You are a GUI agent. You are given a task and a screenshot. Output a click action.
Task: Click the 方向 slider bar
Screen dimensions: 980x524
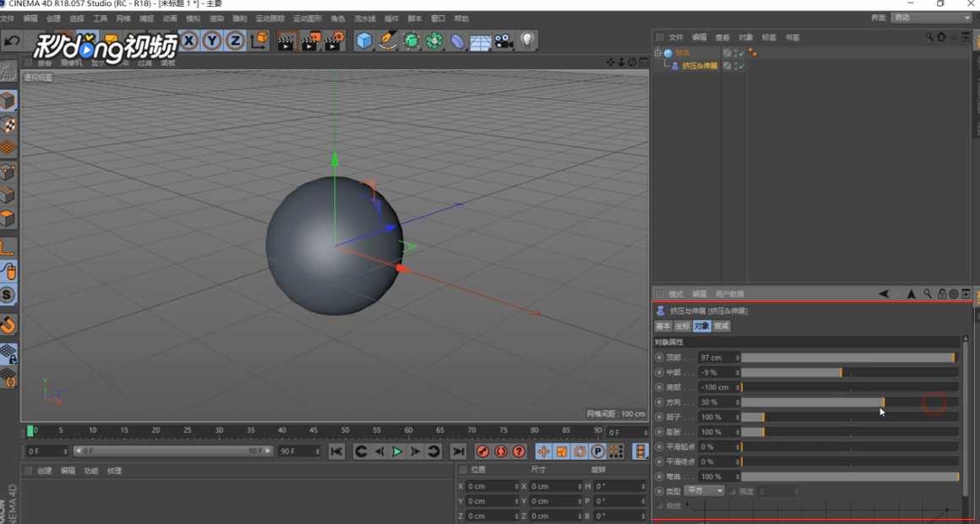pyautogui.click(x=849, y=402)
